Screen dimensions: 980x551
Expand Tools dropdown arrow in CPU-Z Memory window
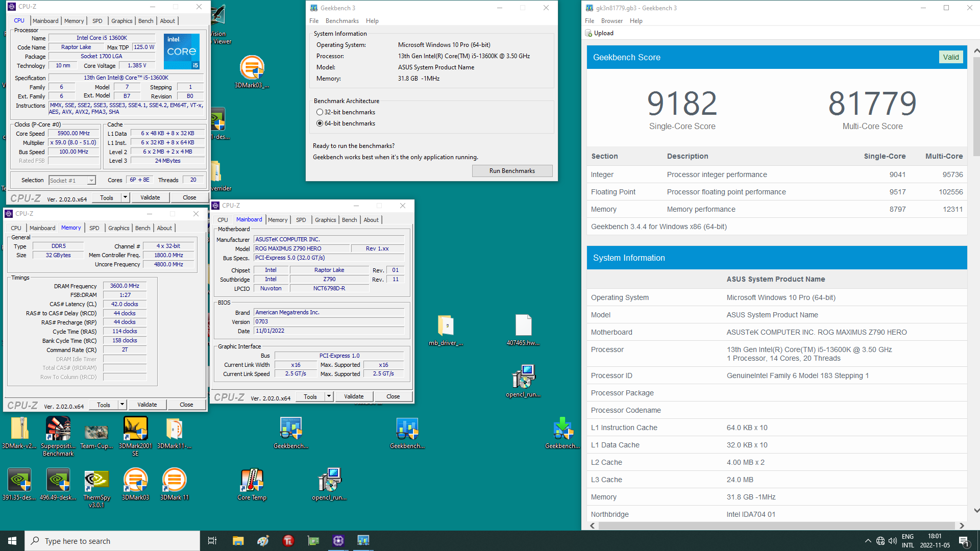pyautogui.click(x=122, y=405)
